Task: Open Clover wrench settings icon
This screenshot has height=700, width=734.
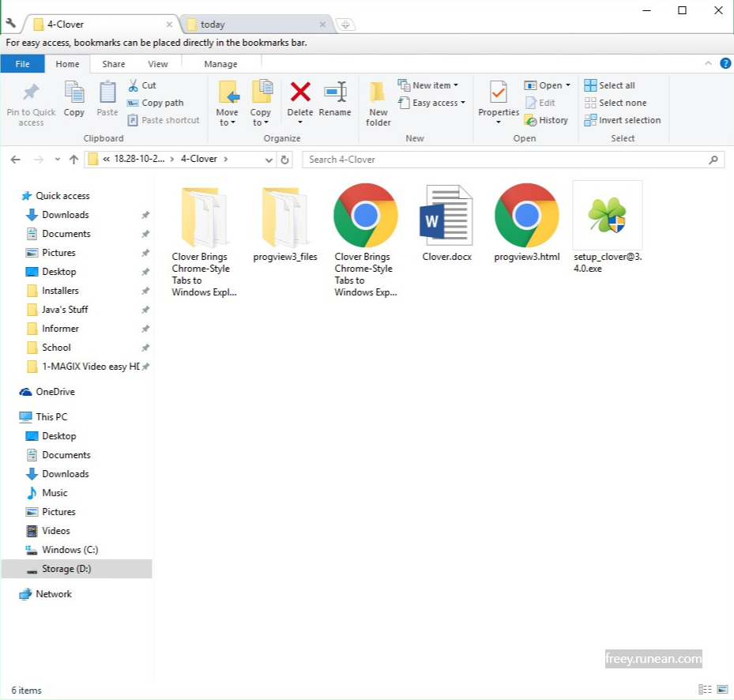Action: click(11, 23)
